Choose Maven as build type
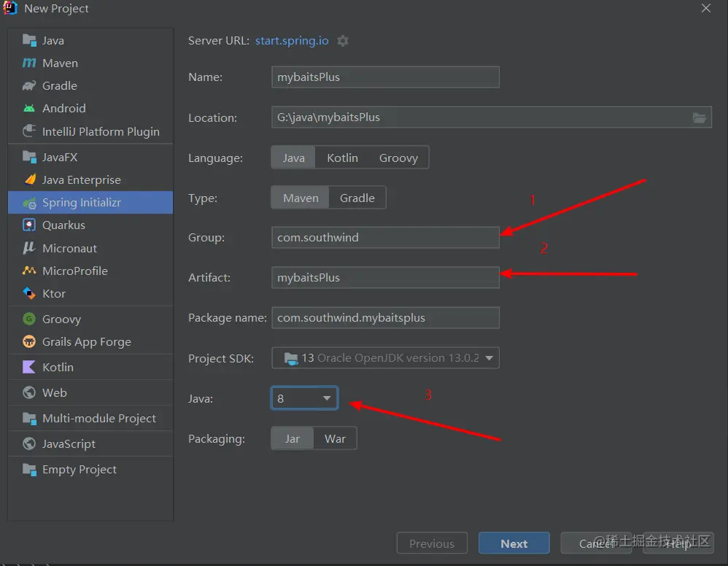Viewport: 728px width, 566px height. pos(301,198)
